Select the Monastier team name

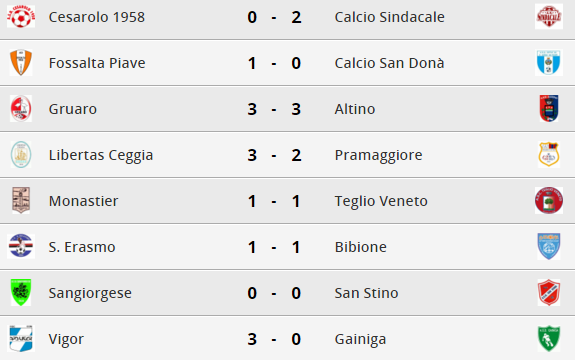pos(83,201)
